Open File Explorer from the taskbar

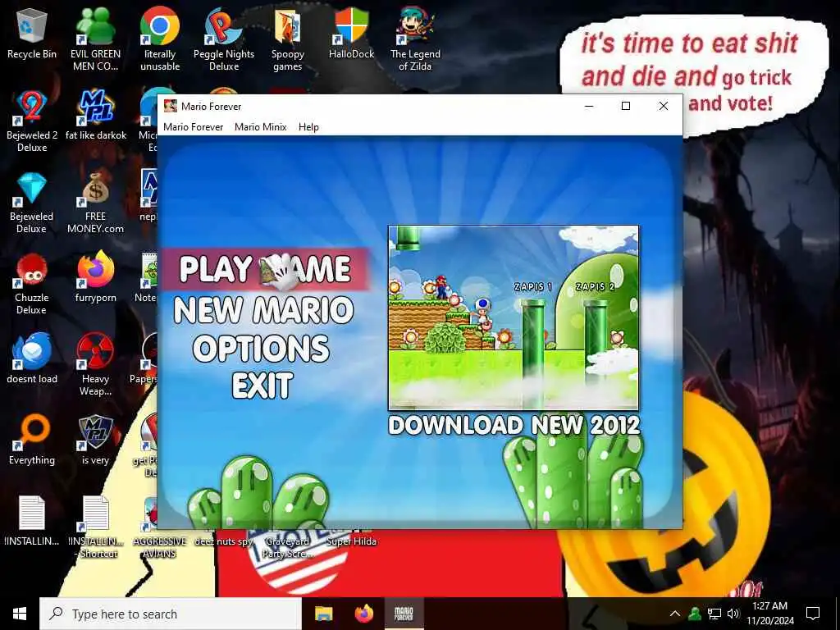point(323,614)
